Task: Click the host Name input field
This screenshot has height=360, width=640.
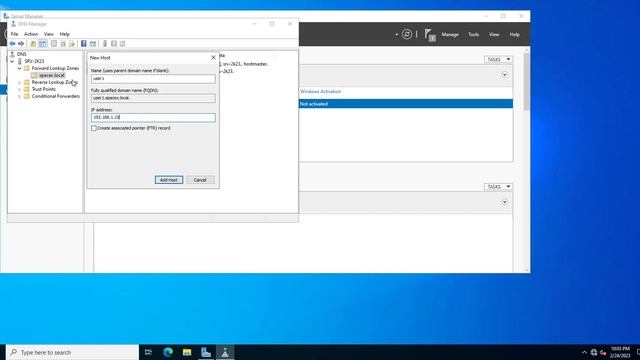Action: [x=153, y=78]
